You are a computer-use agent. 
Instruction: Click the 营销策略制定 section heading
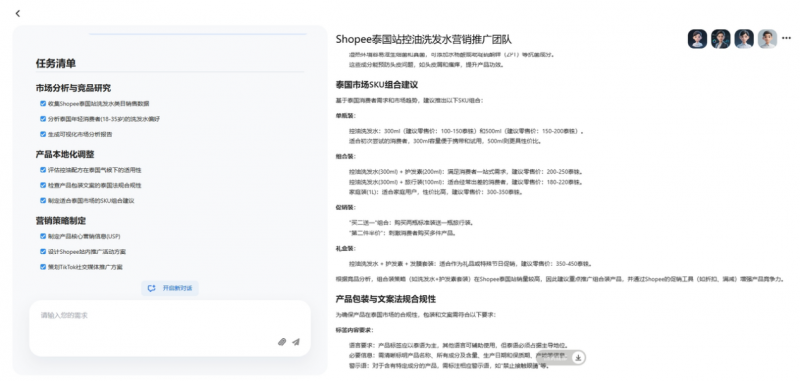tap(61, 220)
